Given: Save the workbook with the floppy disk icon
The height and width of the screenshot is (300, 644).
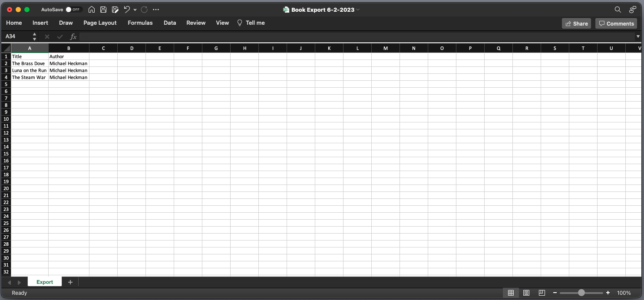Looking at the screenshot, I should tap(103, 10).
